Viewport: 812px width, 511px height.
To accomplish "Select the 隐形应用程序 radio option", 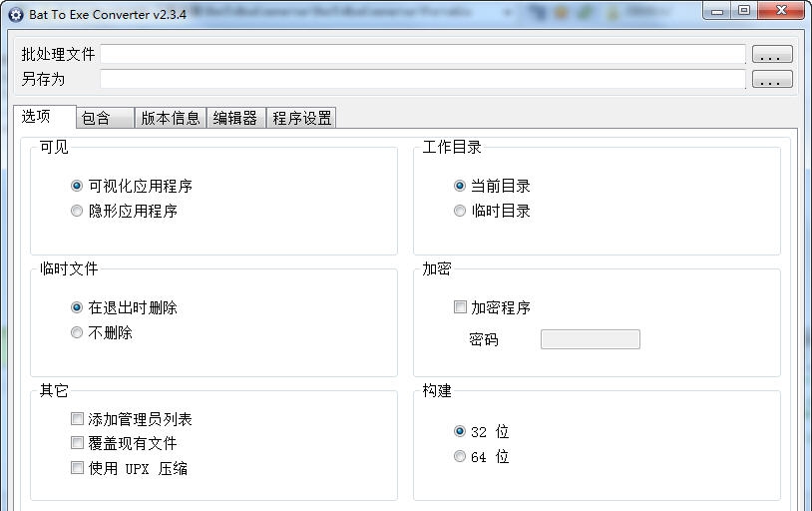I will pyautogui.click(x=77, y=211).
